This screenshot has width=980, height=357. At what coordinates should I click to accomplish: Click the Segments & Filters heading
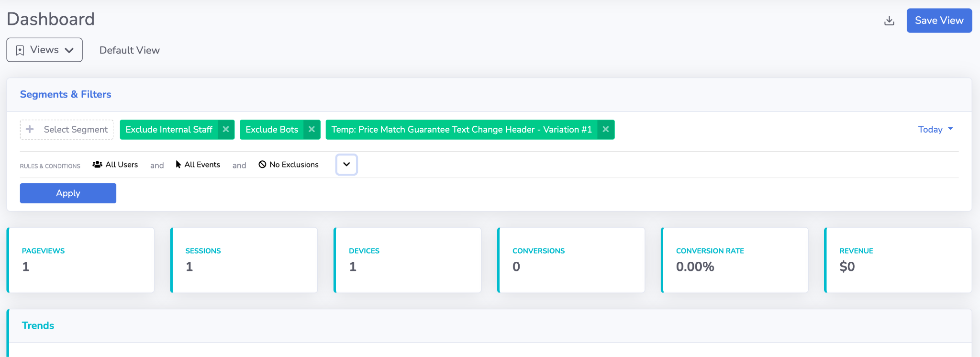click(x=66, y=94)
